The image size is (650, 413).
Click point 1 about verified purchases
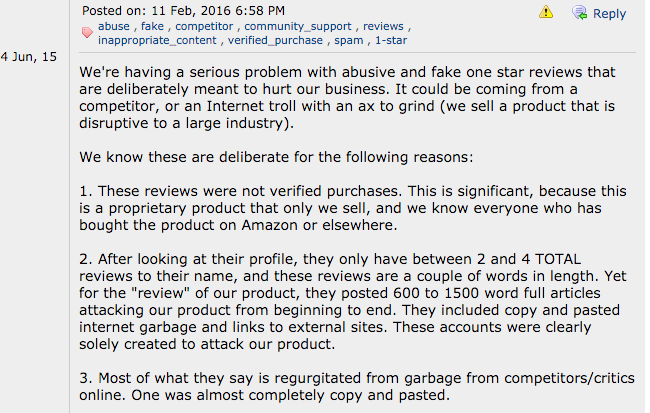[353, 208]
